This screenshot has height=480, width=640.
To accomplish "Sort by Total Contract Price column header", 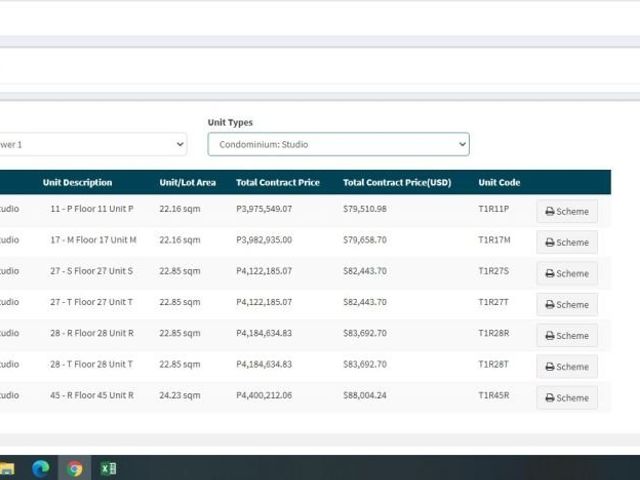I will coord(278,182).
